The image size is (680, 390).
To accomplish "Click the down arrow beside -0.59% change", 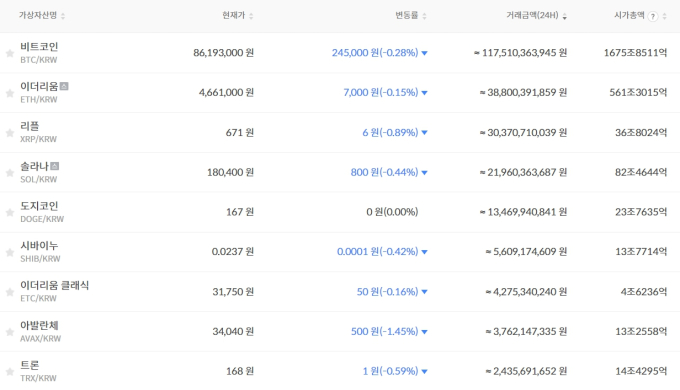I will [x=425, y=372].
